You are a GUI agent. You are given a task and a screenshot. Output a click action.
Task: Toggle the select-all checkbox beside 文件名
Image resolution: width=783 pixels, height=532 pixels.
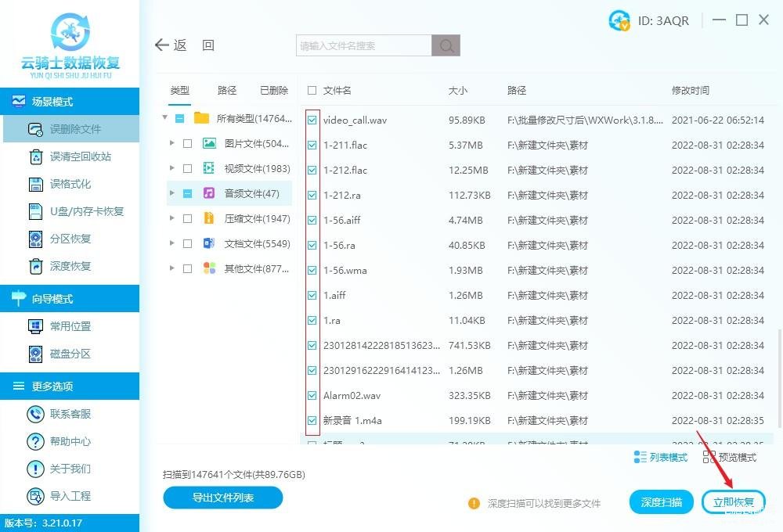312,91
